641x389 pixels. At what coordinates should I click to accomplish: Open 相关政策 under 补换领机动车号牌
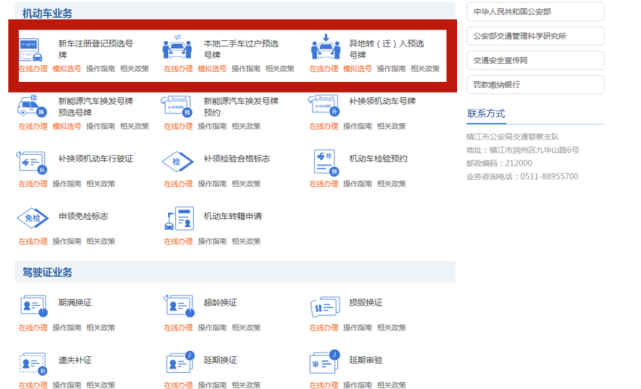pos(391,126)
